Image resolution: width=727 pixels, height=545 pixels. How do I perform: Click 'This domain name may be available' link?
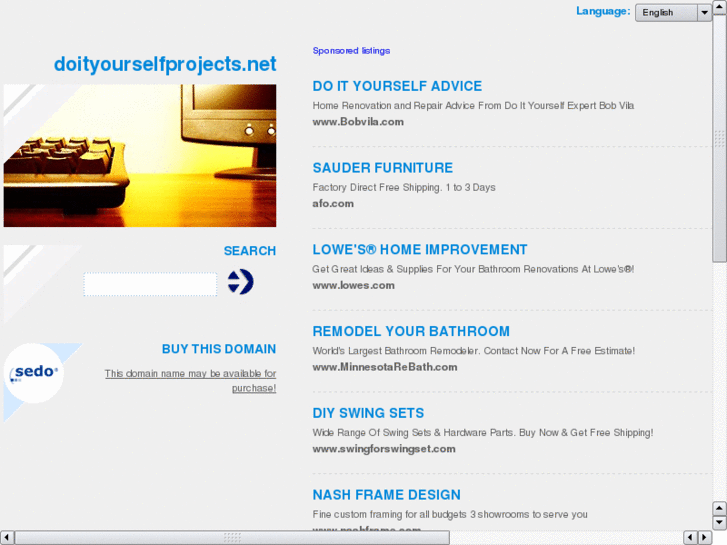tap(190, 380)
